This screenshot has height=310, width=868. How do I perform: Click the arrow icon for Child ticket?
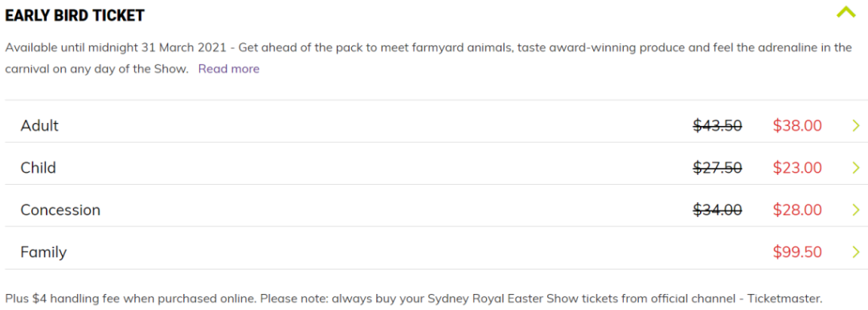point(856,168)
